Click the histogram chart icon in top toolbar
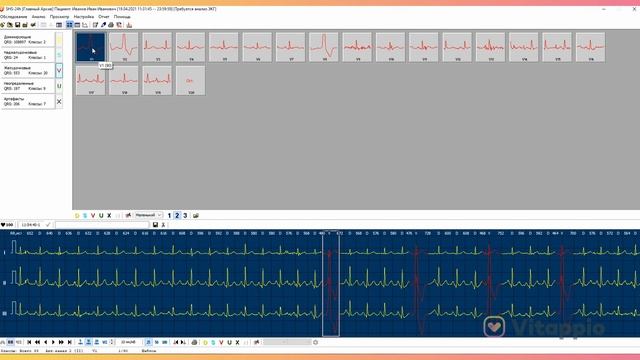Image resolution: width=640 pixels, height=360 pixels. tap(129, 25)
